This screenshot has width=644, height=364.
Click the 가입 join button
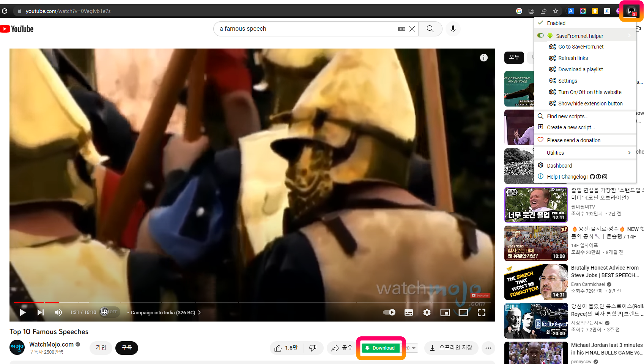pyautogui.click(x=101, y=348)
